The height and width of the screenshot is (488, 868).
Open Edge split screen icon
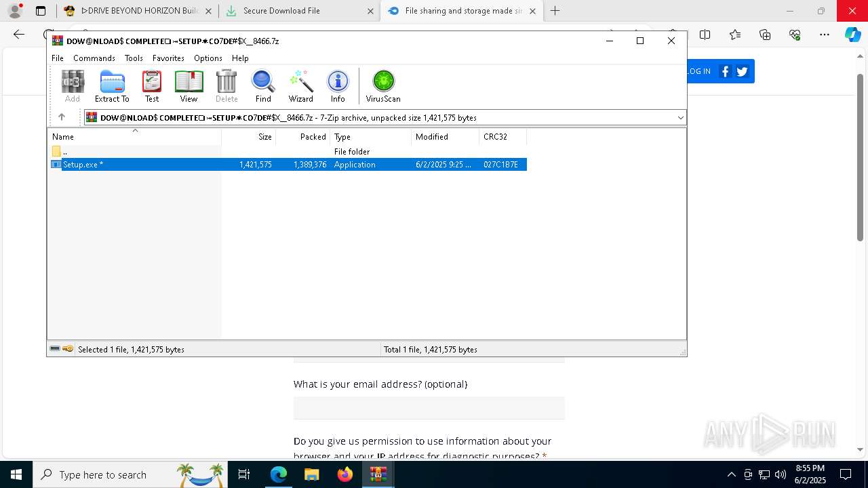click(705, 35)
